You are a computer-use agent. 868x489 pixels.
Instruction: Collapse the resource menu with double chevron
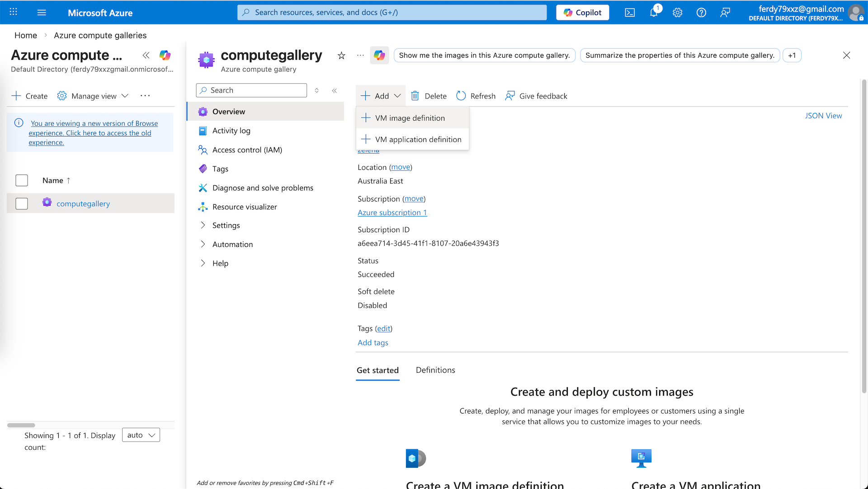point(335,90)
